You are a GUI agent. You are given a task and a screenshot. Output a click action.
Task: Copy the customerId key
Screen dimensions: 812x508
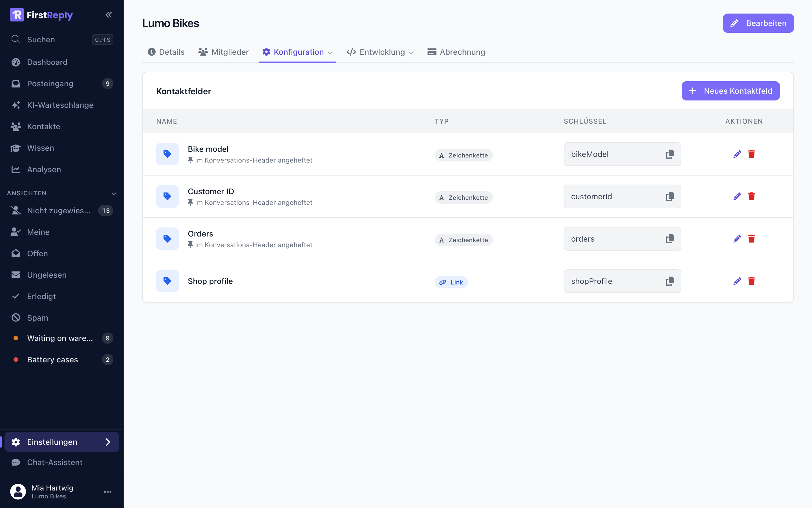click(670, 196)
